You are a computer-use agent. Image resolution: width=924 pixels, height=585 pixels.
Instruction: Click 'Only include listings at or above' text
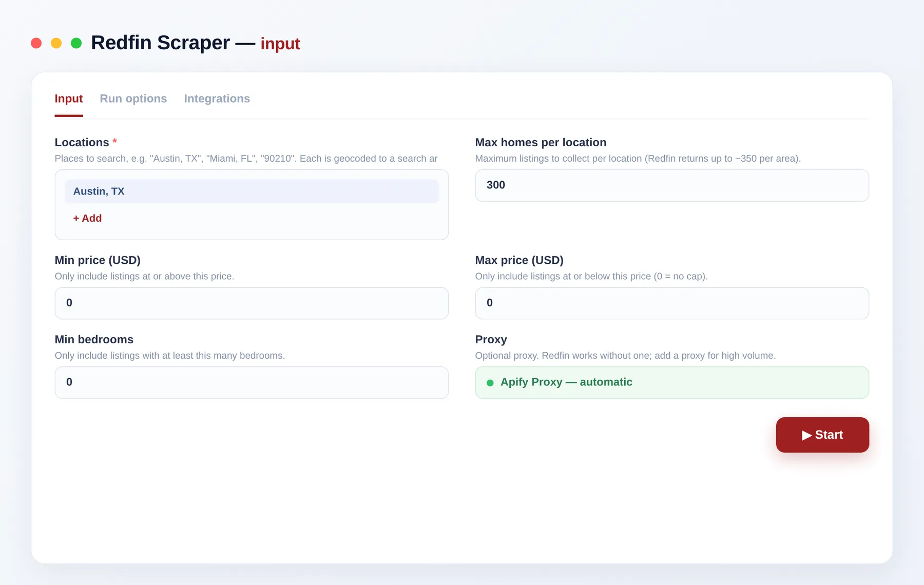144,276
